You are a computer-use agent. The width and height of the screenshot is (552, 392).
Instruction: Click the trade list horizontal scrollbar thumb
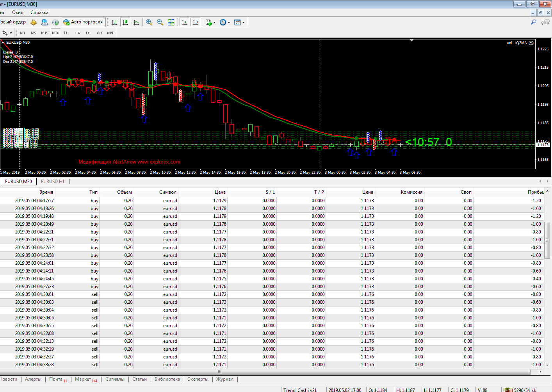point(219,372)
